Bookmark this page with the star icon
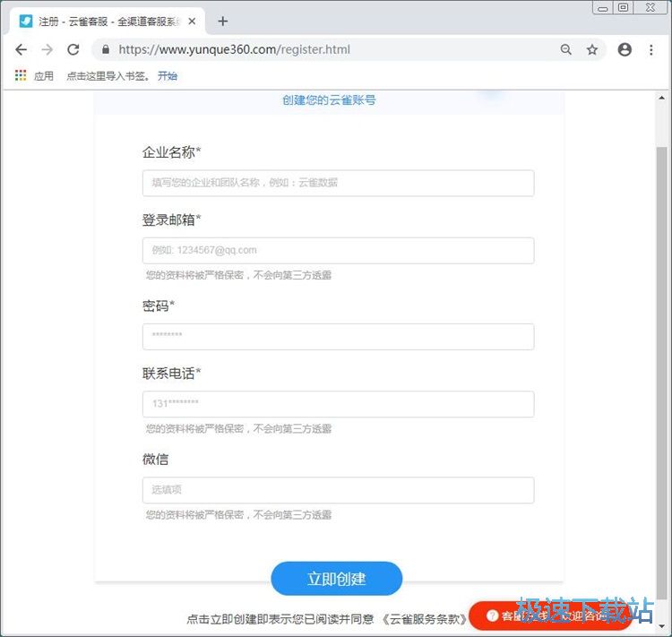672x637 pixels. click(x=592, y=50)
